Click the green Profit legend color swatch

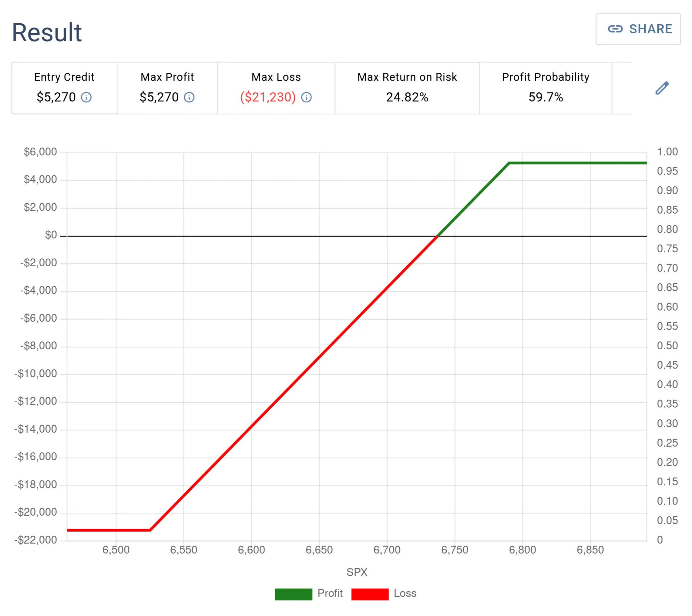[x=293, y=593]
